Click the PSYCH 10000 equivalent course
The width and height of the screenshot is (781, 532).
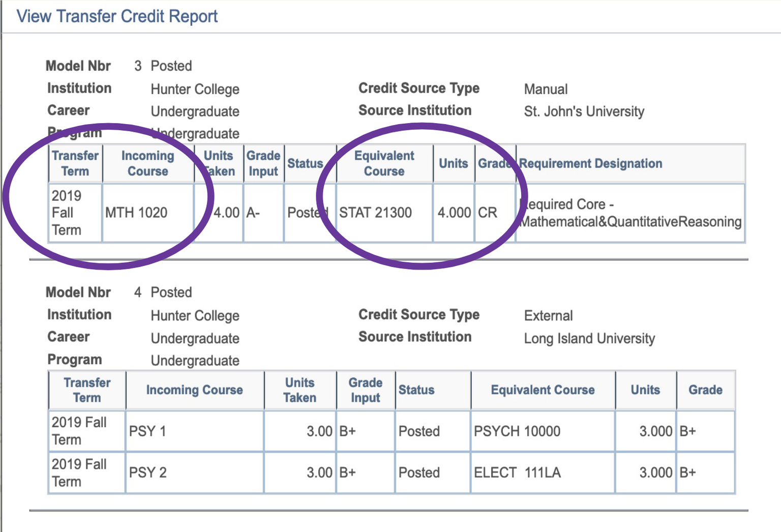click(517, 431)
